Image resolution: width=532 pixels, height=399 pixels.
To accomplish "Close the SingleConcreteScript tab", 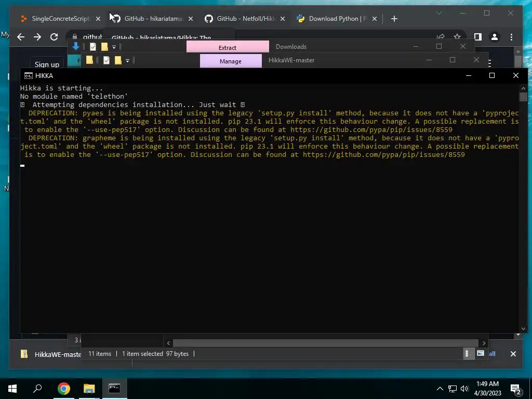I will coord(98,19).
